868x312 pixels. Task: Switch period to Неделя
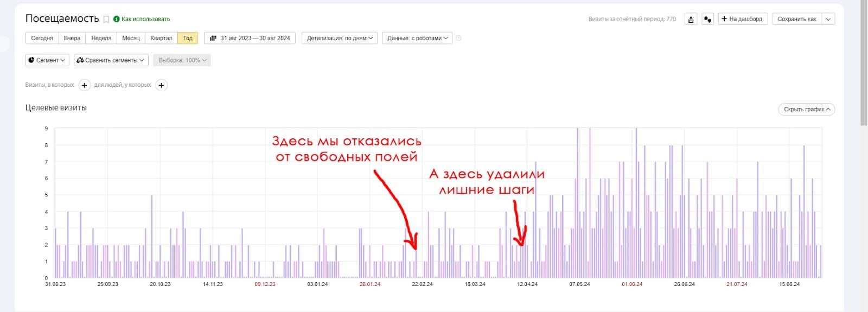[x=101, y=38]
